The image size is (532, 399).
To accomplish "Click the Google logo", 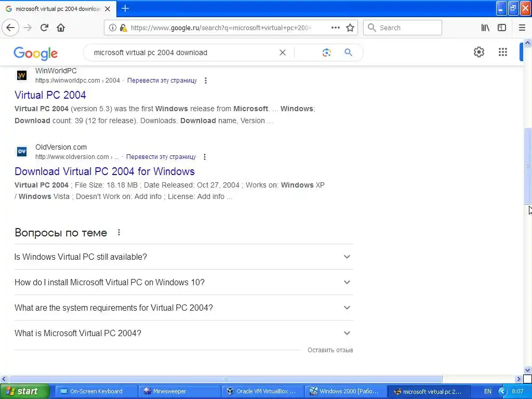I will pyautogui.click(x=36, y=54).
